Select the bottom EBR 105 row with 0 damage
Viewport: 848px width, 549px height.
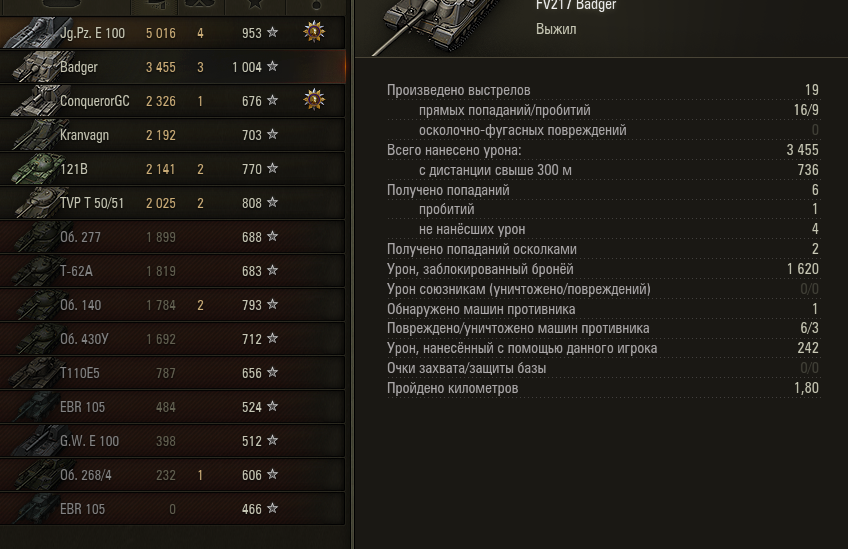coord(173,508)
